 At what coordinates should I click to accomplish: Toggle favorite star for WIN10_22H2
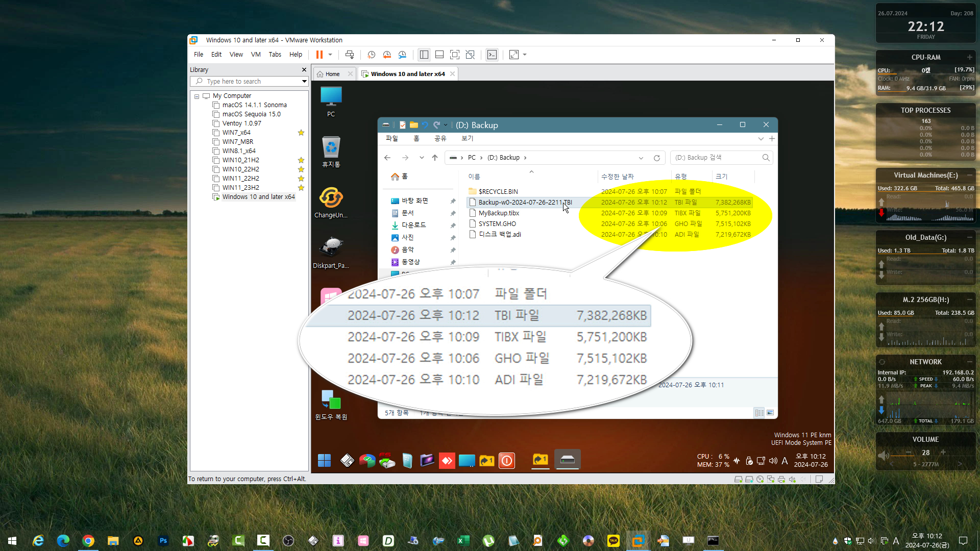click(x=301, y=169)
